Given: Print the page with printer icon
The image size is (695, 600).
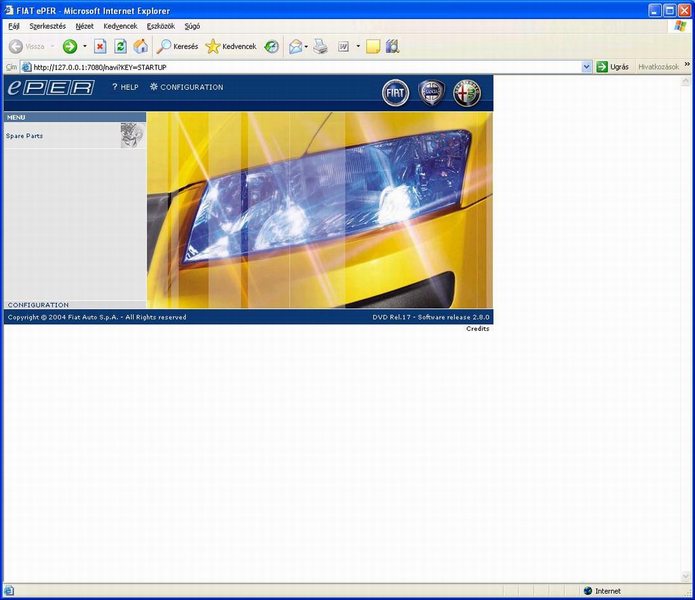Looking at the screenshot, I should pos(320,46).
